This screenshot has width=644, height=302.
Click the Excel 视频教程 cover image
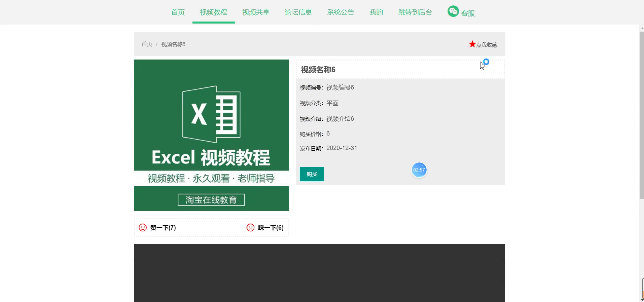coord(211,135)
